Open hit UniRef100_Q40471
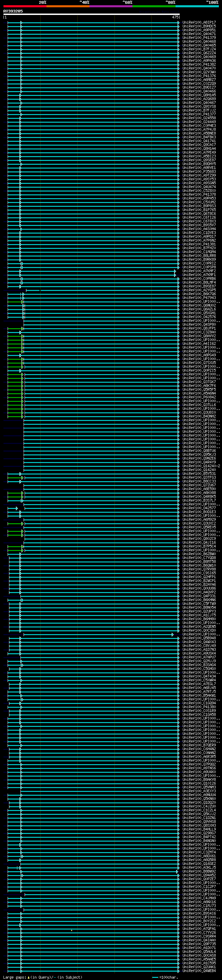Viewport: 222px width, 980px height. coord(199,34)
